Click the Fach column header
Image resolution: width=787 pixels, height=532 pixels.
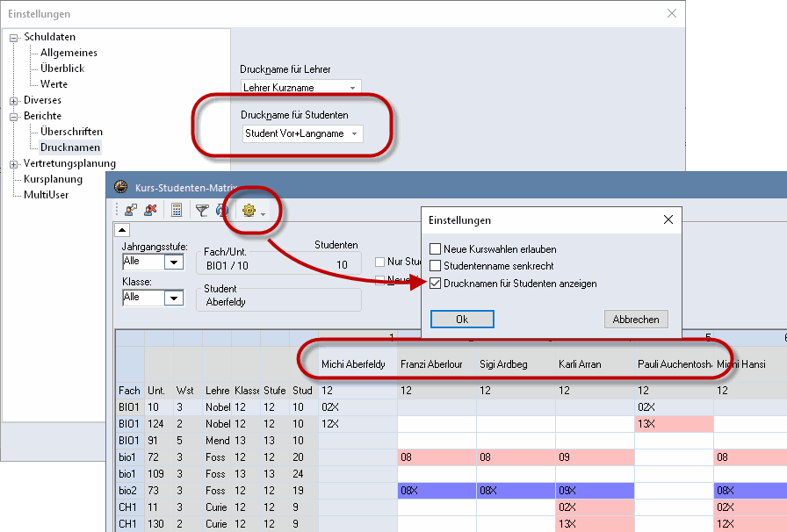[129, 391]
